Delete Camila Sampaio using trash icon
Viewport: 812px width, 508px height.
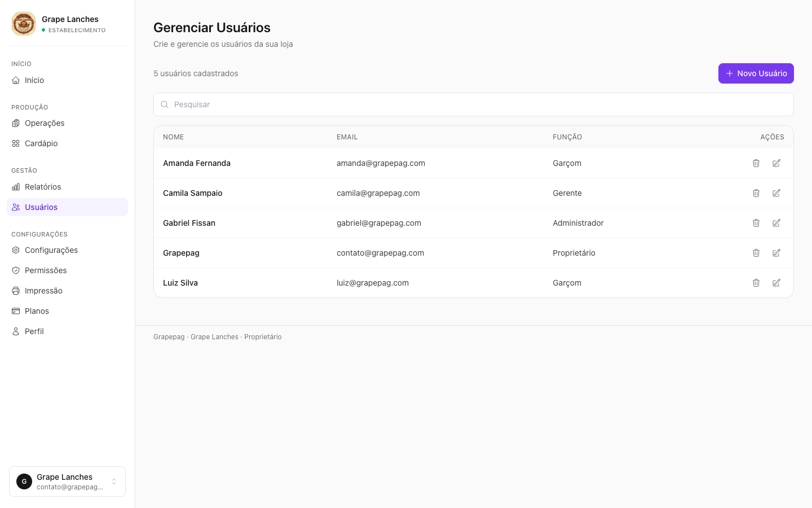click(x=756, y=193)
